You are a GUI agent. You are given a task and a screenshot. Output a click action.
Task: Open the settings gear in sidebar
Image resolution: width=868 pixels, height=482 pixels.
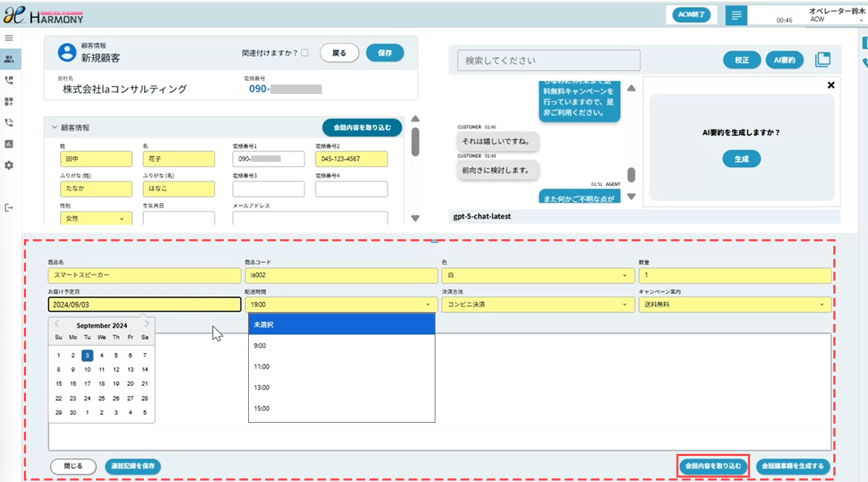9,165
